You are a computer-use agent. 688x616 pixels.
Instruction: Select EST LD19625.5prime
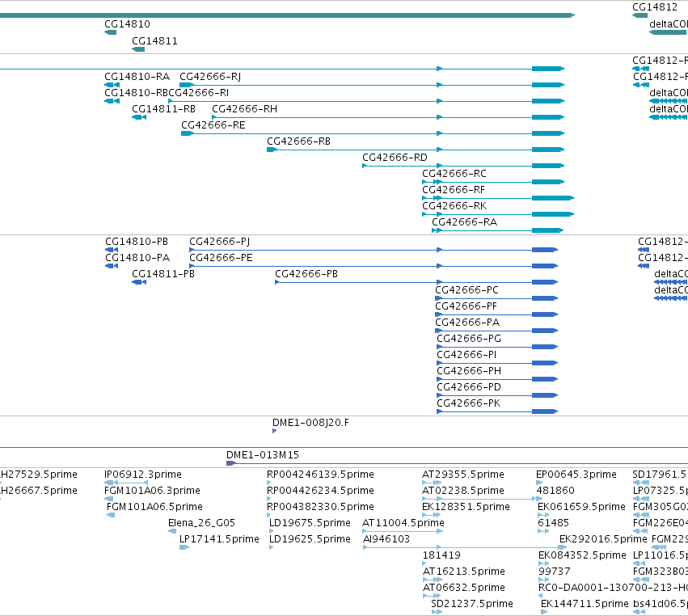310,540
